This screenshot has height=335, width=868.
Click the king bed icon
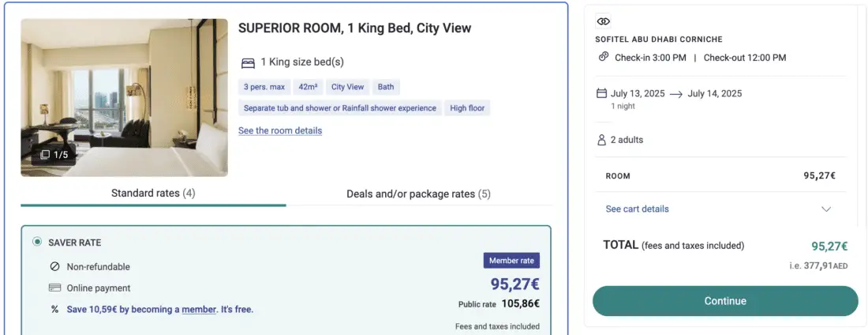click(x=248, y=62)
